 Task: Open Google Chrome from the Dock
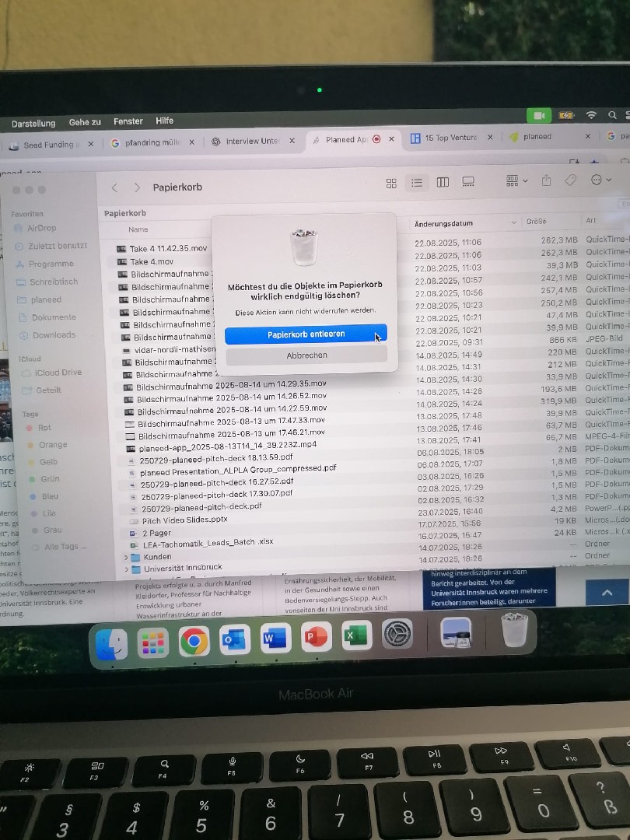[194, 641]
